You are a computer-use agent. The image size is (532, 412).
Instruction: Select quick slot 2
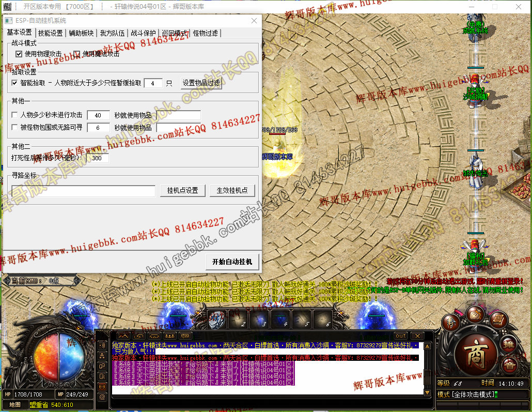pos(238,319)
